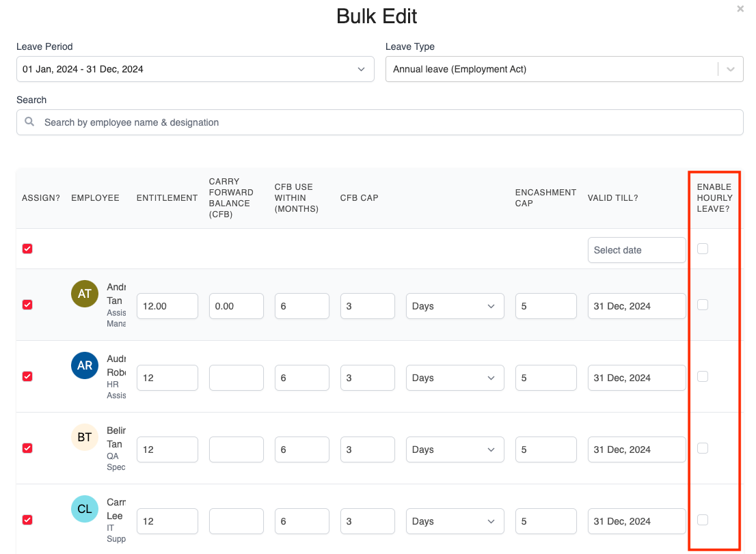
Task: Edit CFB use within months for CL
Action: tap(302, 521)
